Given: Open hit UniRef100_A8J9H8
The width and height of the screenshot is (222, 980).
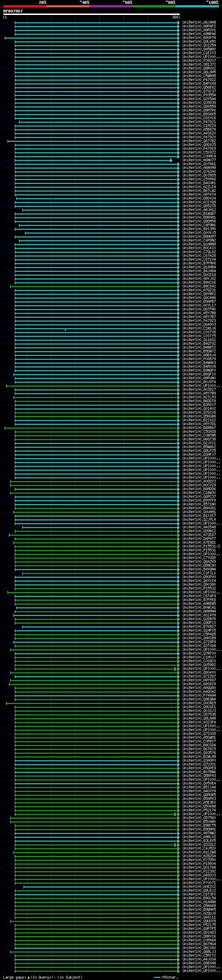Looking at the screenshot, I should (x=199, y=23).
